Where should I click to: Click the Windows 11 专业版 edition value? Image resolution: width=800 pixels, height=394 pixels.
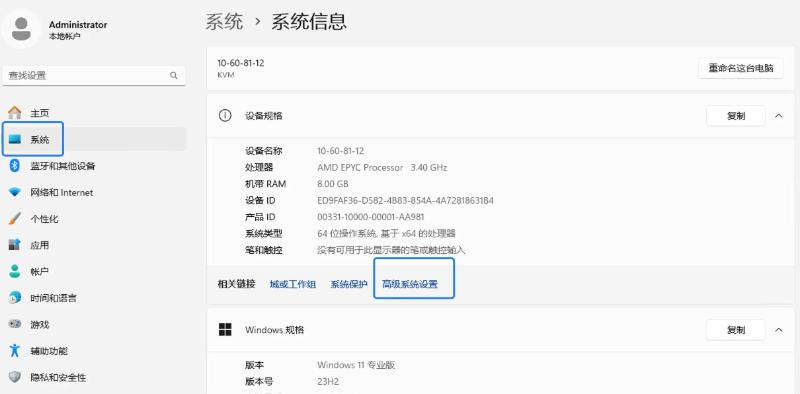[x=356, y=365]
